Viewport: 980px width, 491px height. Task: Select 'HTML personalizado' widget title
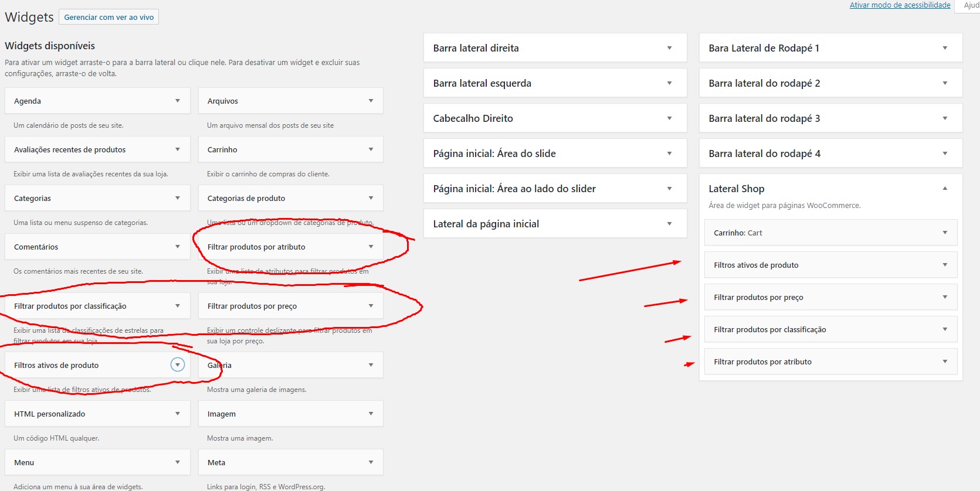(x=50, y=414)
